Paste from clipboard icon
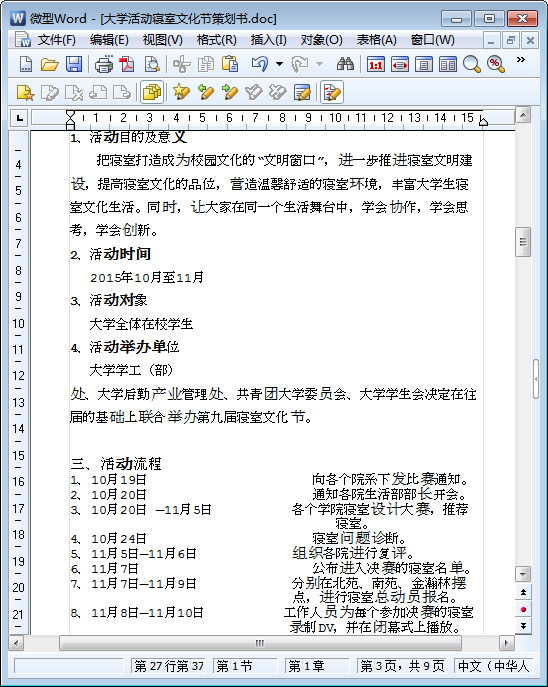Image resolution: width=548 pixels, height=687 pixels. click(230, 64)
